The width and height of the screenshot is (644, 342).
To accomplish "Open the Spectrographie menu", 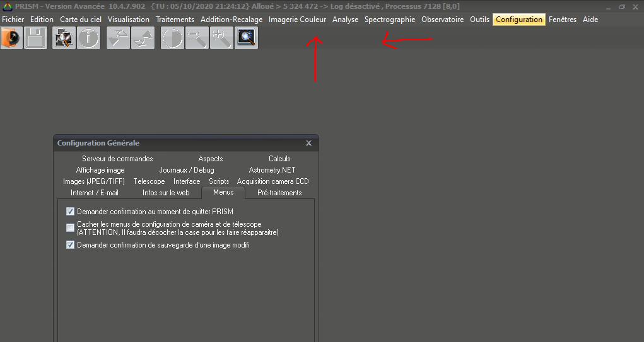I will pos(389,20).
